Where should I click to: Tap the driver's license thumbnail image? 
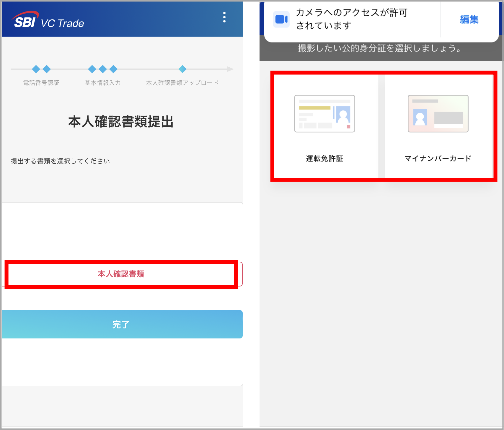coord(324,114)
